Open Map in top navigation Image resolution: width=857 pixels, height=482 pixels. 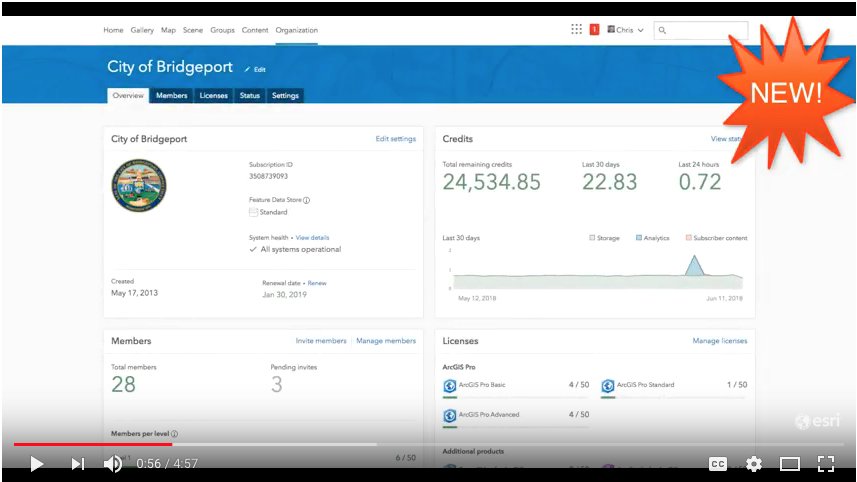coord(168,30)
